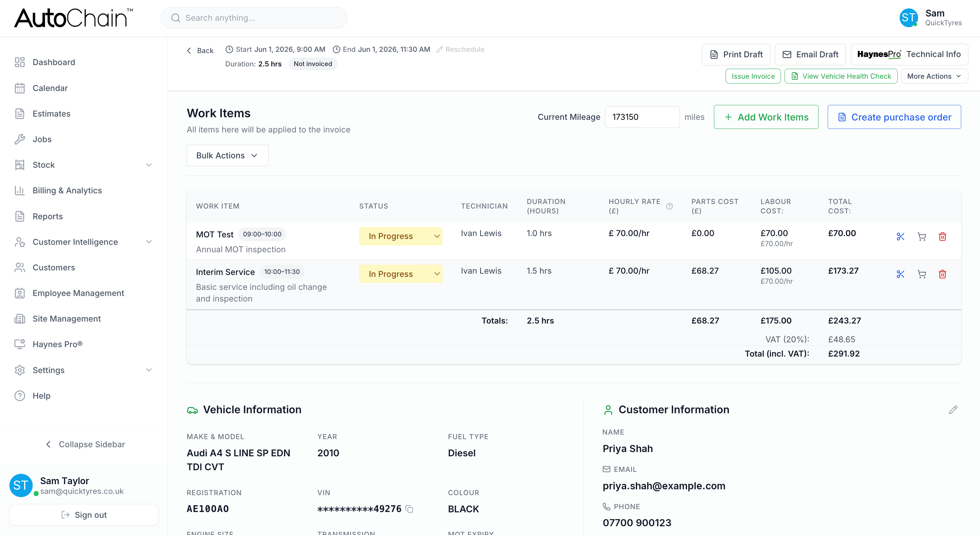This screenshot has height=535, width=980.
Task: Click cart icon for Interim Service
Action: (x=921, y=274)
